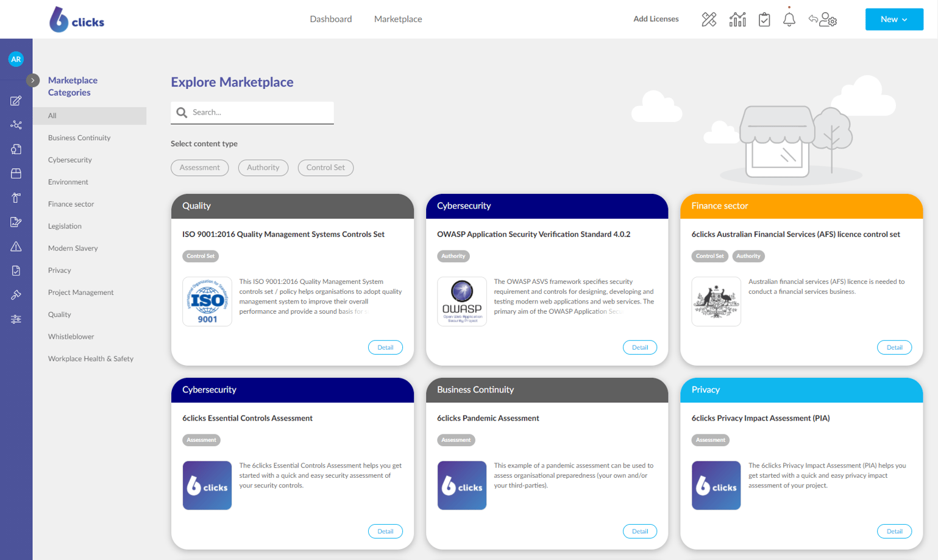
Task: Toggle the Assessment content type filter
Action: pyautogui.click(x=199, y=168)
